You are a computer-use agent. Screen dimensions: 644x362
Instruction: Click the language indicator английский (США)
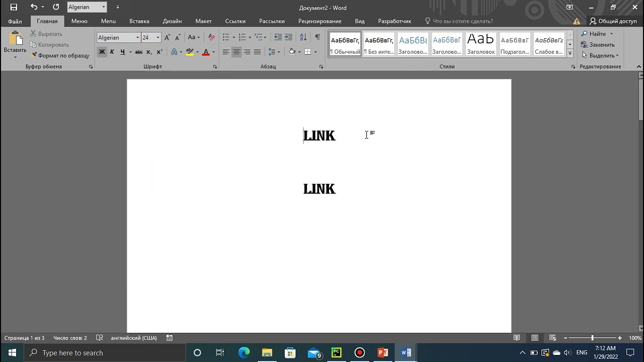click(x=134, y=338)
